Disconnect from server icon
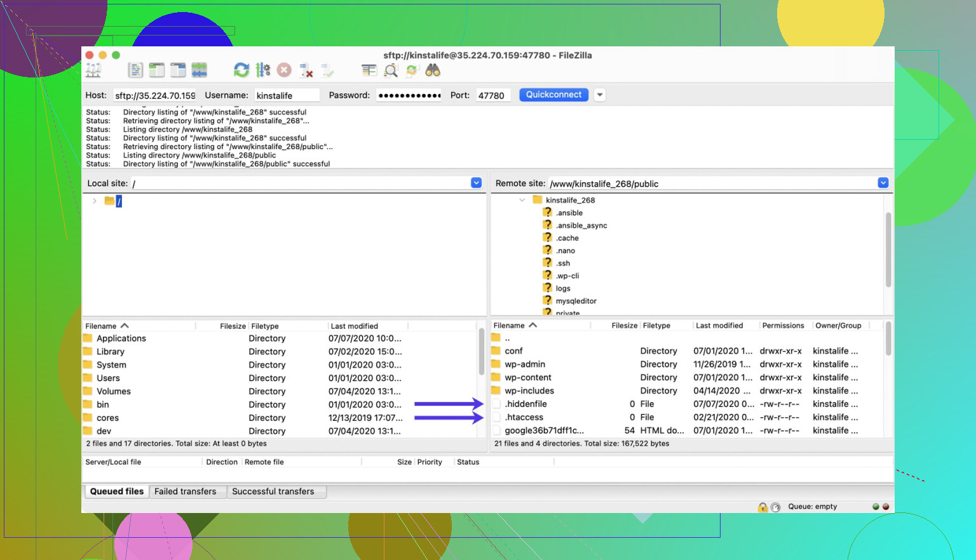The image size is (976, 560). point(306,70)
